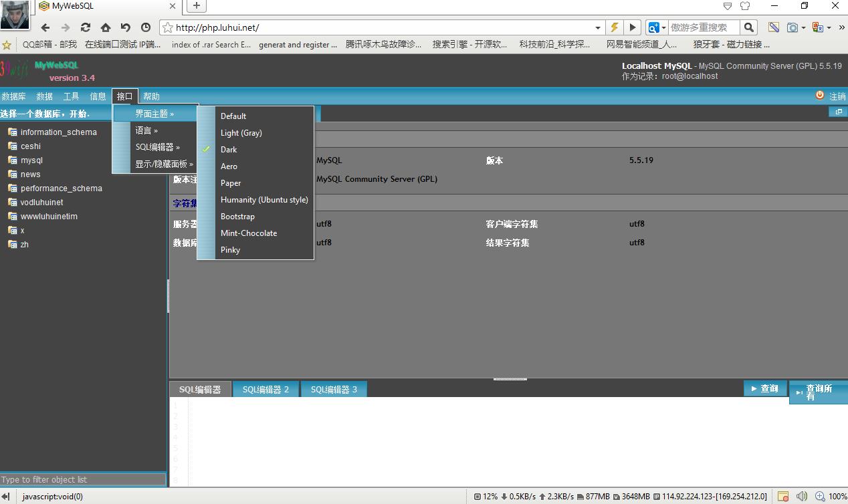Open the browser menu dropdown at title bar
This screenshot has width=848, height=504.
pyautogui.click(x=728, y=6)
